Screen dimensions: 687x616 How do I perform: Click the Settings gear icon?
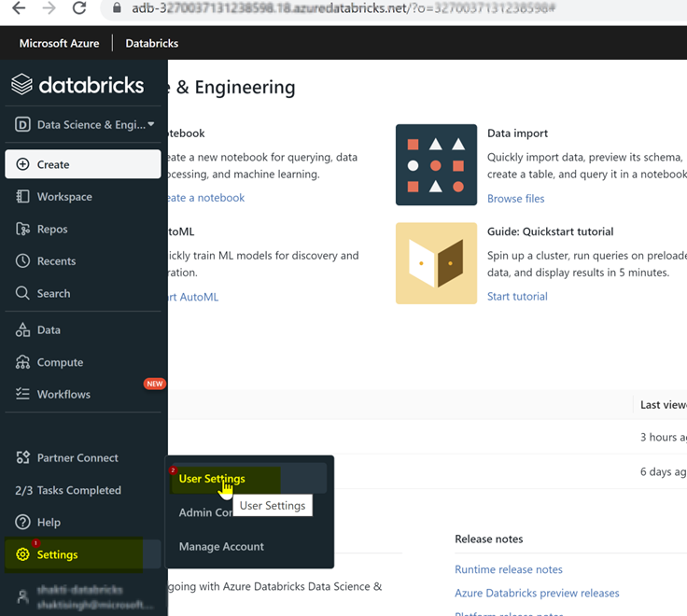(22, 554)
